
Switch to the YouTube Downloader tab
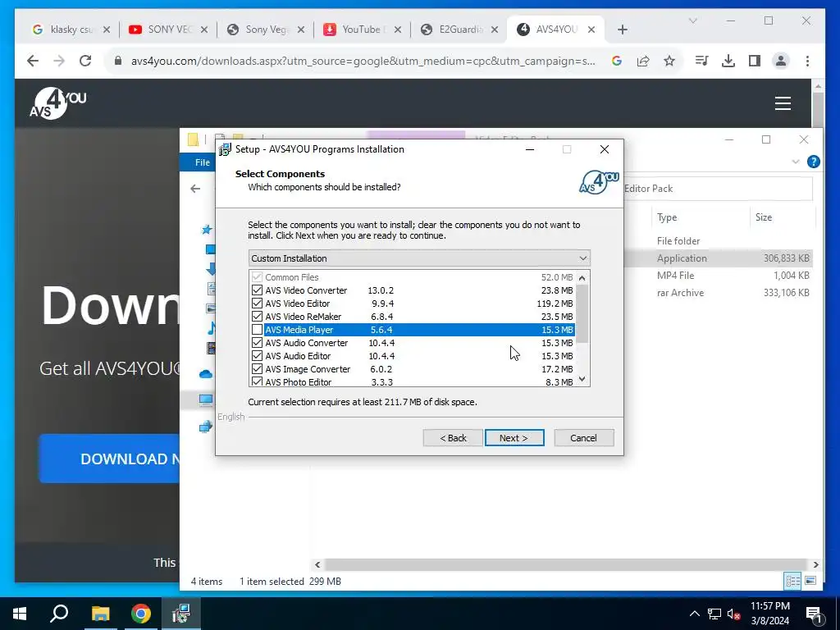coord(362,30)
